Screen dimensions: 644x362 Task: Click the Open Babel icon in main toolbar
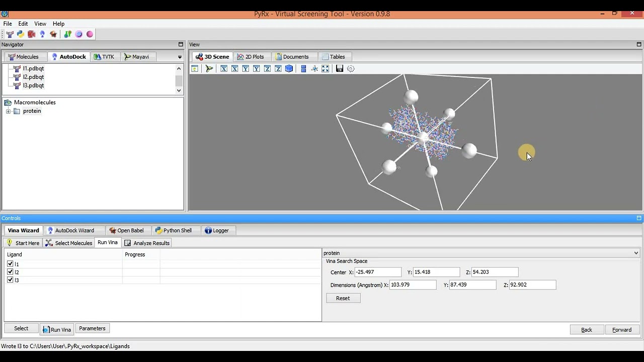53,34
